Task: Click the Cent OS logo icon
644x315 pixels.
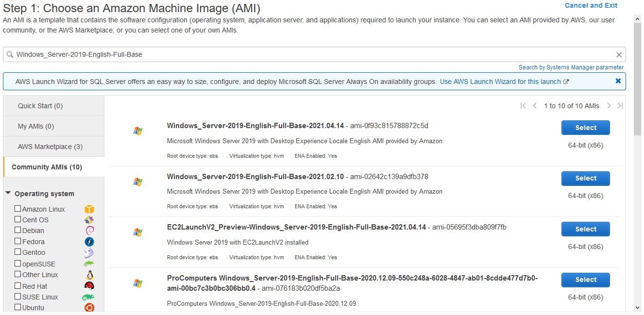Action: [89, 220]
